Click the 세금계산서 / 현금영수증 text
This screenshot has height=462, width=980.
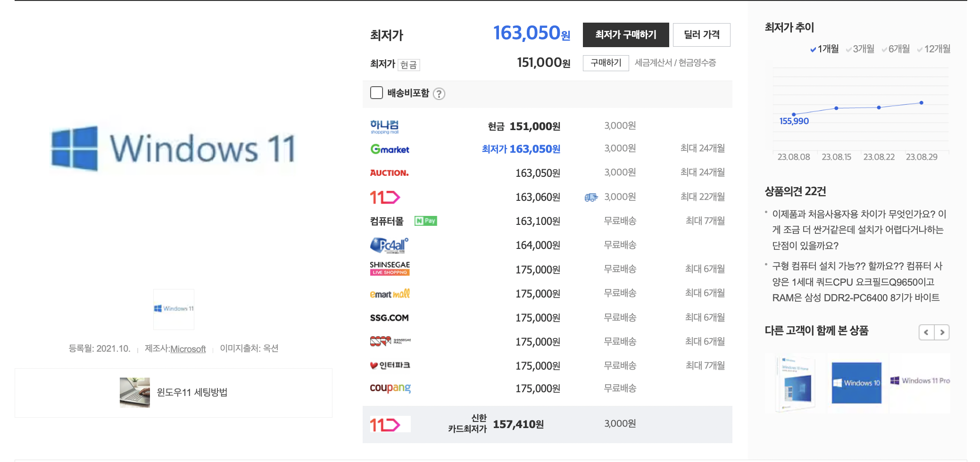point(675,63)
